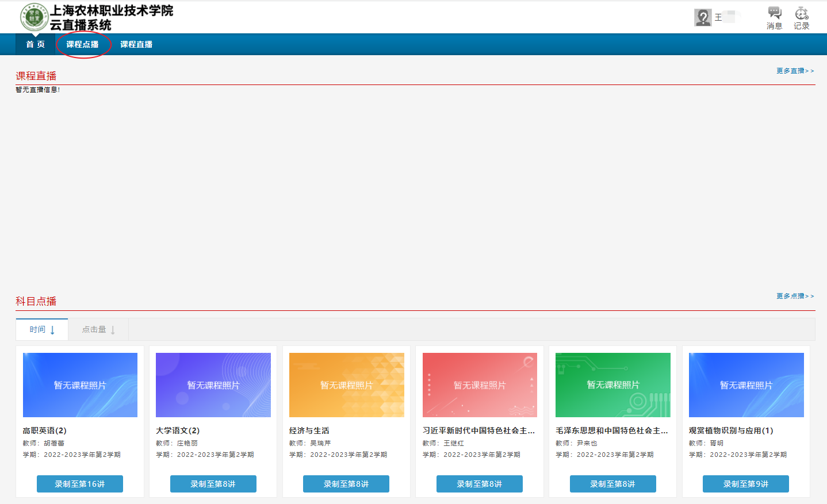This screenshot has height=504, width=827.
Task: Open the red 习近平新时代 course thumbnail
Action: [480, 384]
